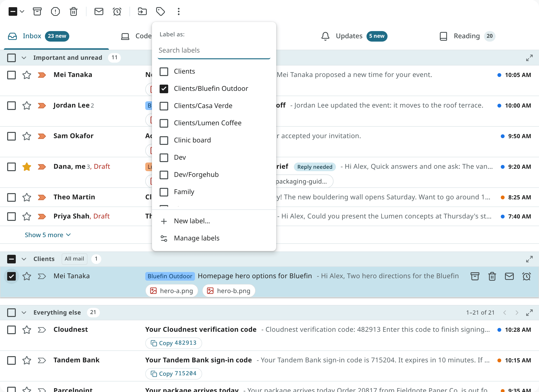
Task: Open the hero-a.png attachment chip
Action: 172,291
